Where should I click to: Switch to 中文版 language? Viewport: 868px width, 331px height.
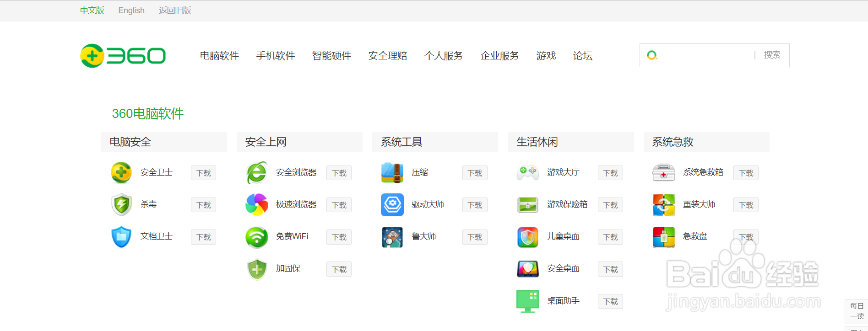(92, 11)
